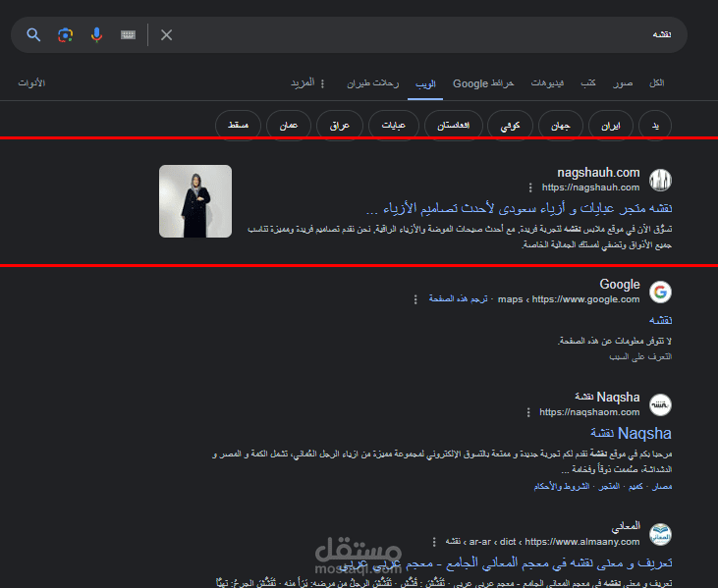Click the افغانستان suggestion chip
718x588 pixels.
454,125
